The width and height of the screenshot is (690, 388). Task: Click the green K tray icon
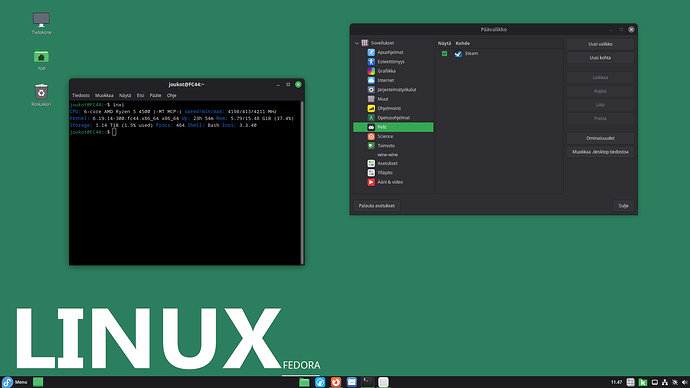[x=643, y=382]
